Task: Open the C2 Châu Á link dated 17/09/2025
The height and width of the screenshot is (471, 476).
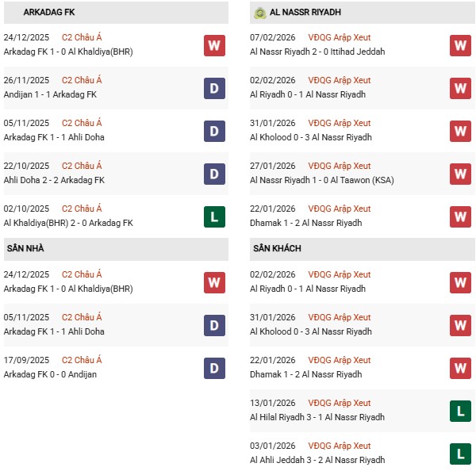Action: point(82,360)
